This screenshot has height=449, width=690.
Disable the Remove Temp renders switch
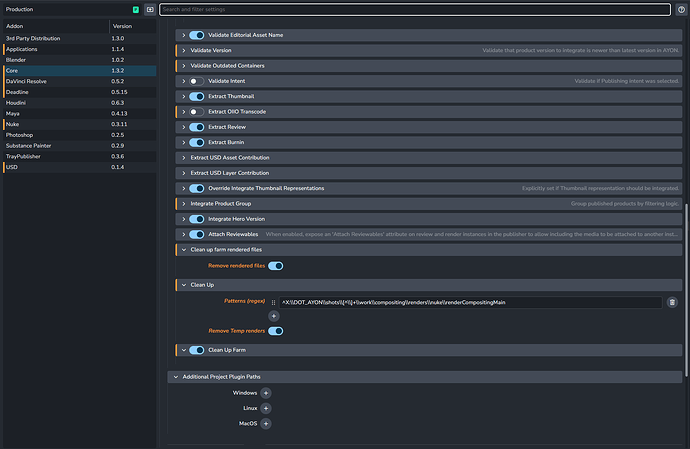pyautogui.click(x=275, y=331)
